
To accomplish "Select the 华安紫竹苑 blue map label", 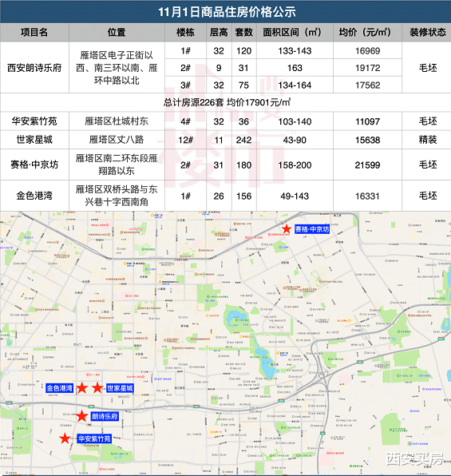I will [x=94, y=438].
